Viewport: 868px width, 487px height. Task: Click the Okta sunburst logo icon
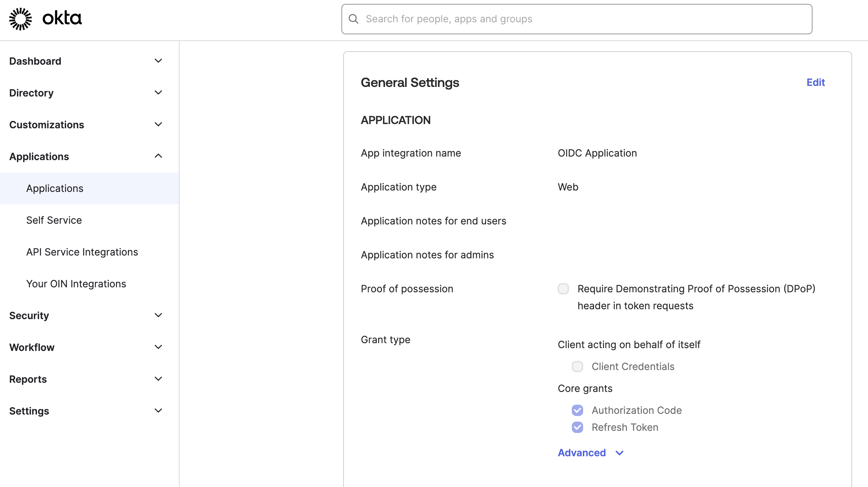coord(20,19)
